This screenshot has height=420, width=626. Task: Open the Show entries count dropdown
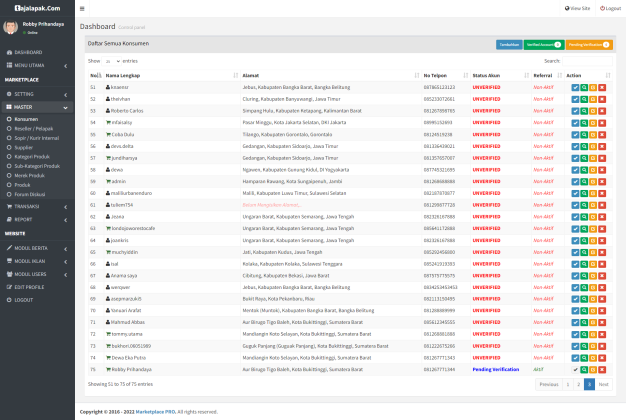(x=112, y=61)
